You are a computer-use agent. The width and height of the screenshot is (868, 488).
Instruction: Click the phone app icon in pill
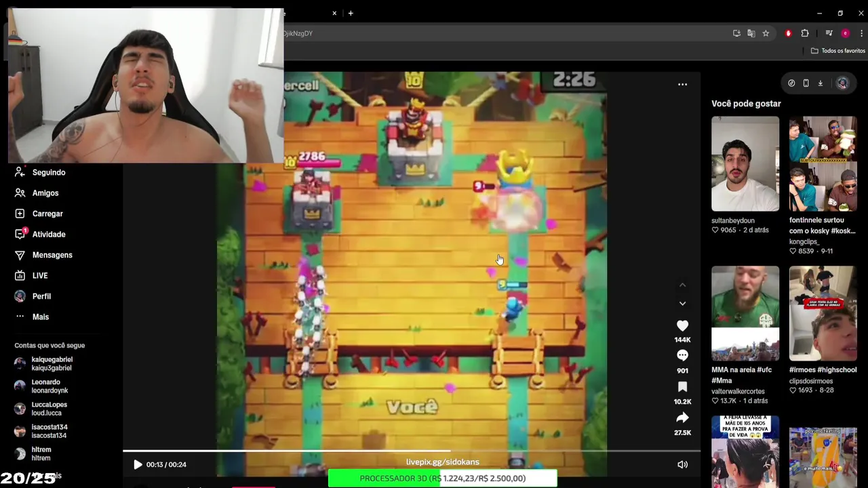[806, 83]
